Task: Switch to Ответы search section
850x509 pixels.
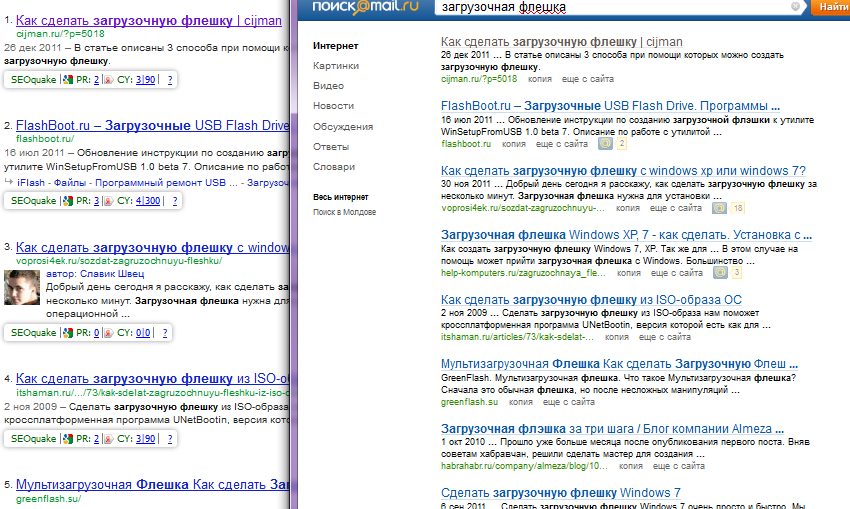Action: pos(331,147)
